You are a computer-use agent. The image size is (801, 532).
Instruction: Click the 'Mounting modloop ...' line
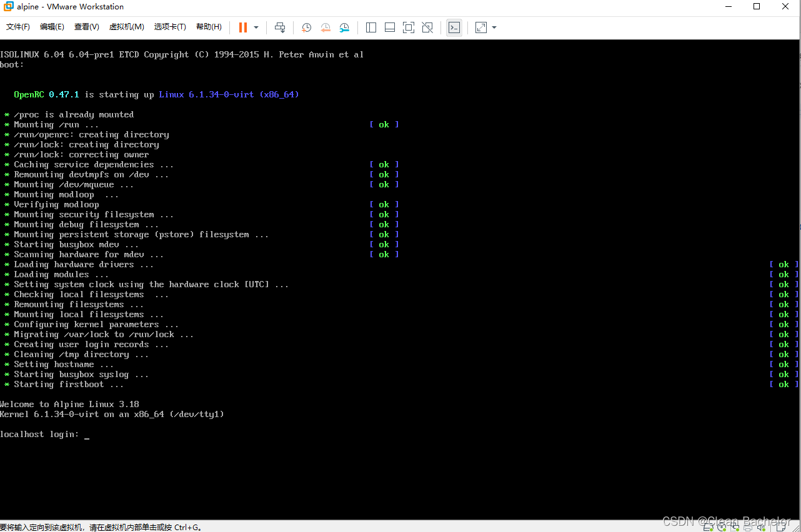pos(61,195)
